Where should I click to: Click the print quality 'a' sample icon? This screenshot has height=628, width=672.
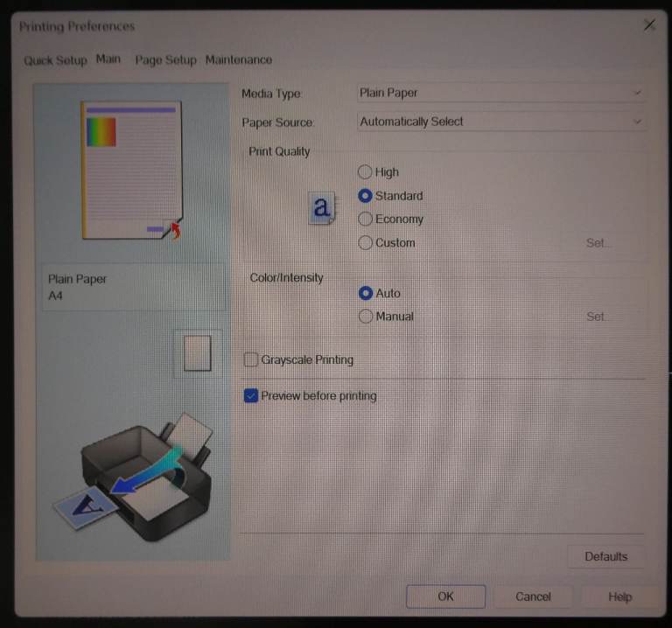click(321, 208)
